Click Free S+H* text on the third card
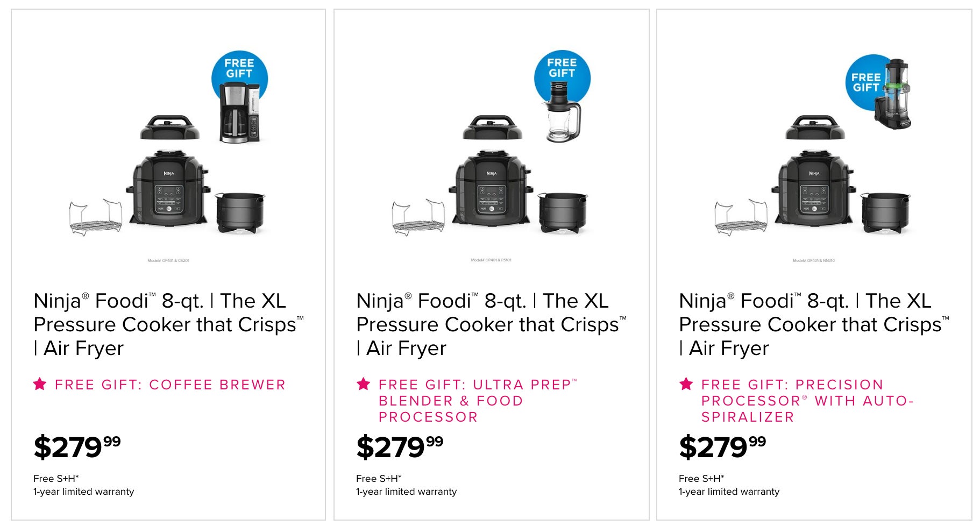 tap(701, 478)
